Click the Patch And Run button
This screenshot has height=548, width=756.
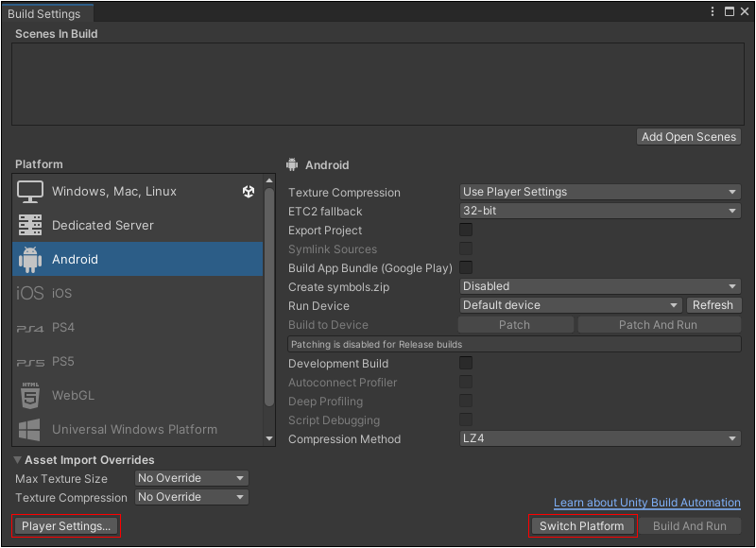[x=658, y=325]
